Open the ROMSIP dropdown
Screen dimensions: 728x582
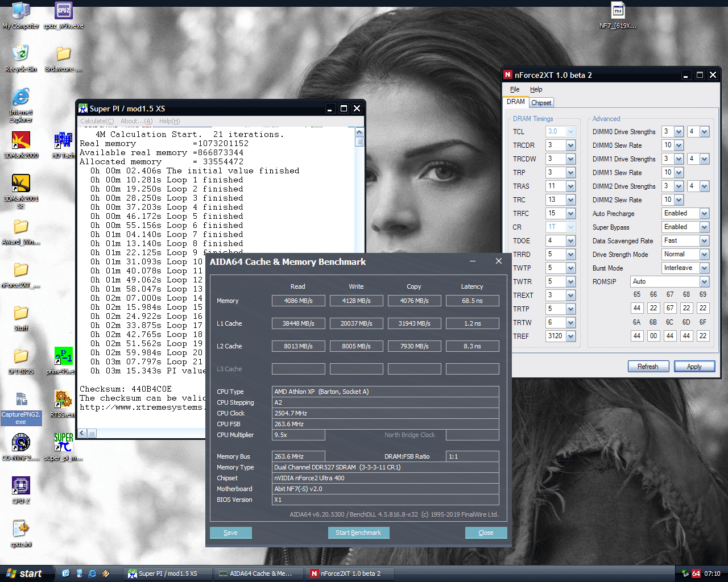click(704, 282)
